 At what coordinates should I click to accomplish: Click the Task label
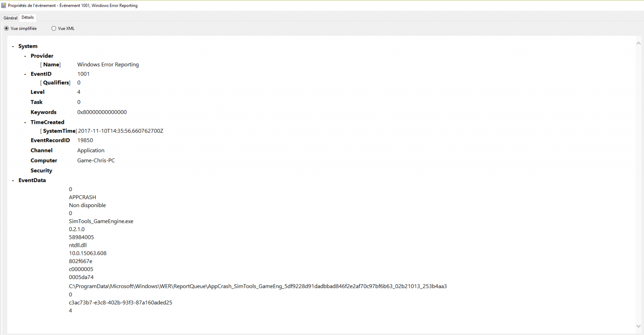pos(36,102)
